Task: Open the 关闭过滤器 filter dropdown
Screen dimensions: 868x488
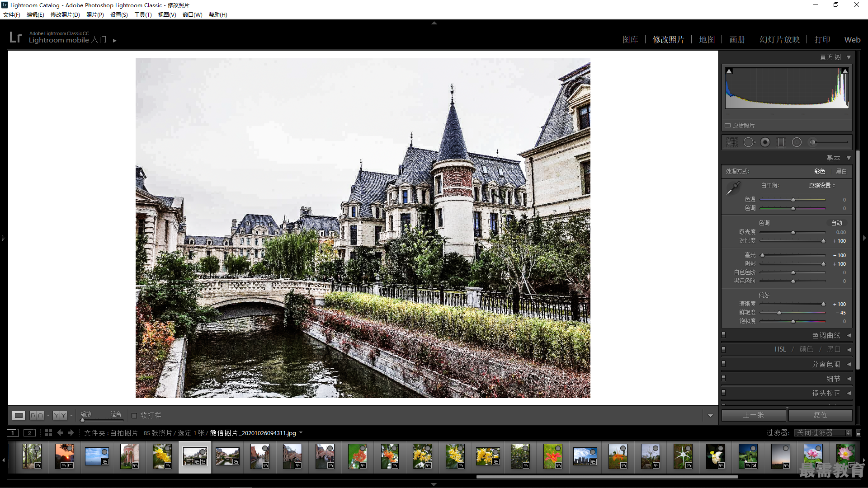Action: pyautogui.click(x=823, y=433)
